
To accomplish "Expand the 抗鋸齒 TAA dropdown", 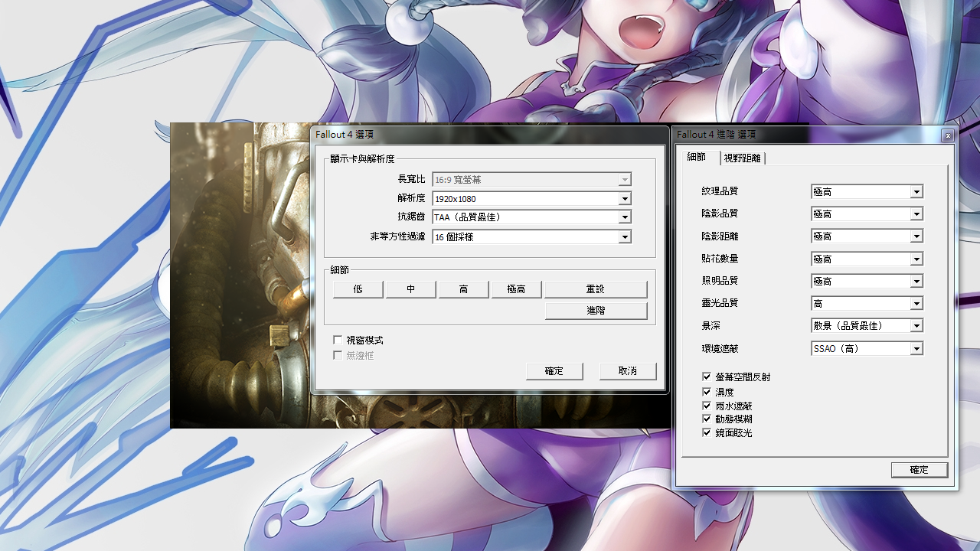I will coord(531,217).
